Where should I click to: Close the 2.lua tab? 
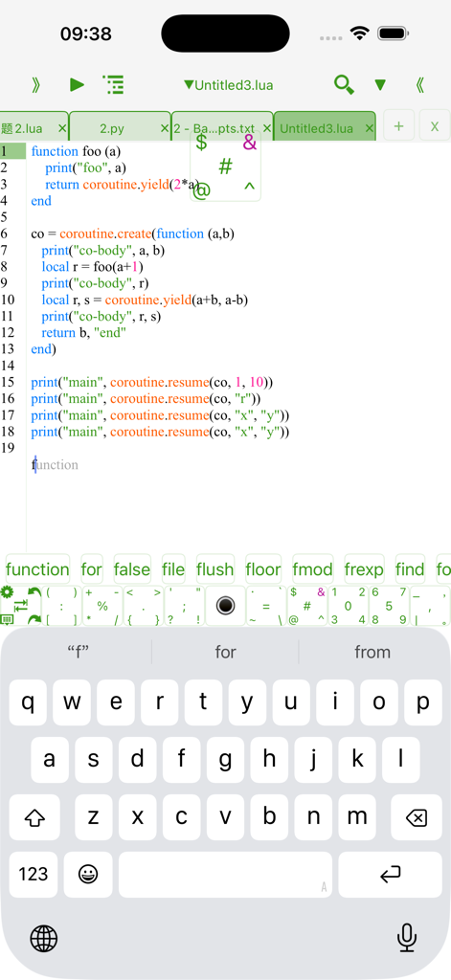pos(62,128)
